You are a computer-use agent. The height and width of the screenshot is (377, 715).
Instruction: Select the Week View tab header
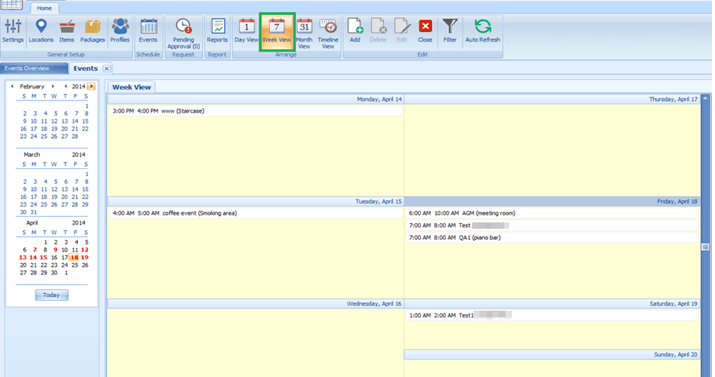pos(131,87)
